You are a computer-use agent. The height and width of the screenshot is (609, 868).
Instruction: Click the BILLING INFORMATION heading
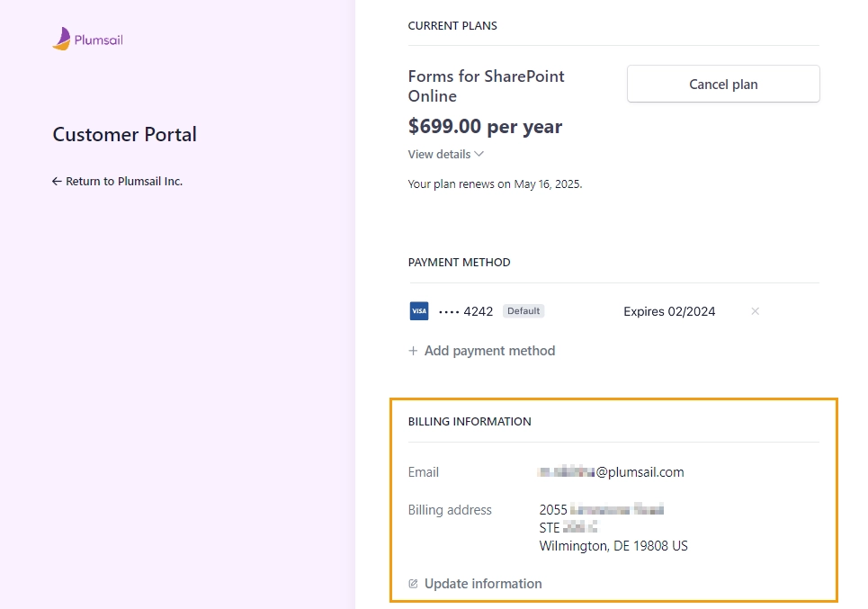coord(470,422)
